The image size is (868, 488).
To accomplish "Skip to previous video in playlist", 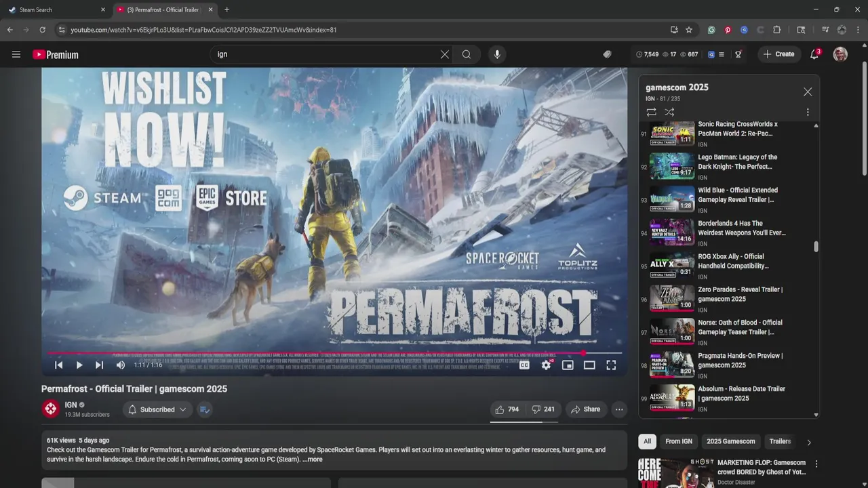I will coord(59,365).
